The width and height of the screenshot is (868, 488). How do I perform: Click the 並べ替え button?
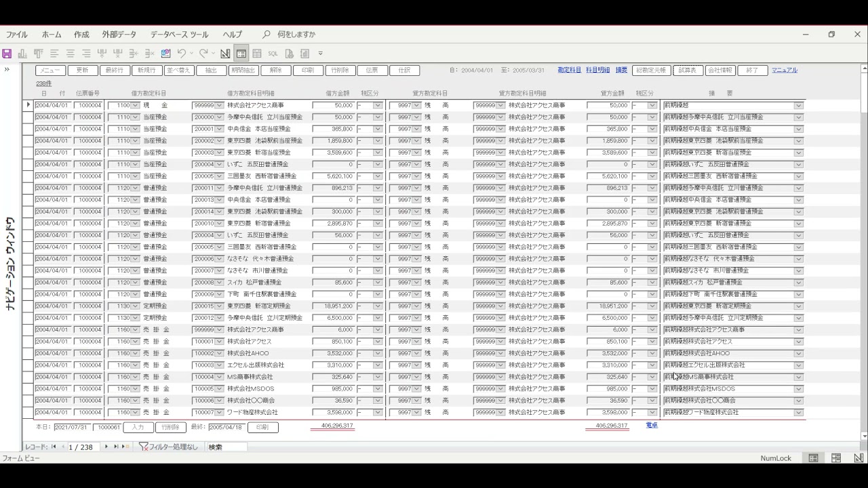point(179,70)
